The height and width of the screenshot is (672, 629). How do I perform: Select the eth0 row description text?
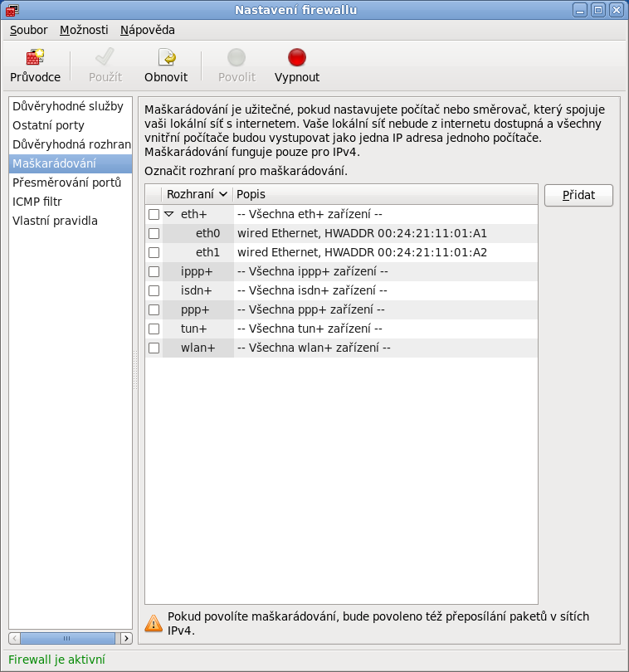click(x=362, y=234)
